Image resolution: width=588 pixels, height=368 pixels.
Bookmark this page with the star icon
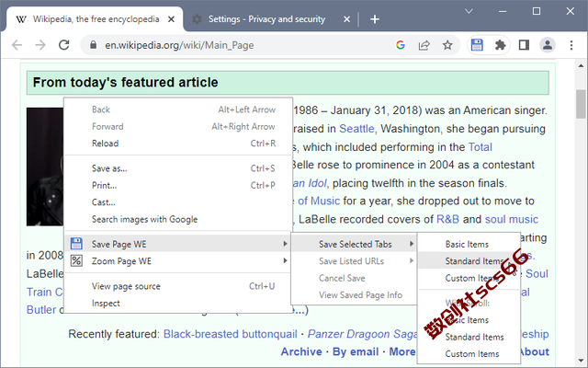[x=447, y=45]
